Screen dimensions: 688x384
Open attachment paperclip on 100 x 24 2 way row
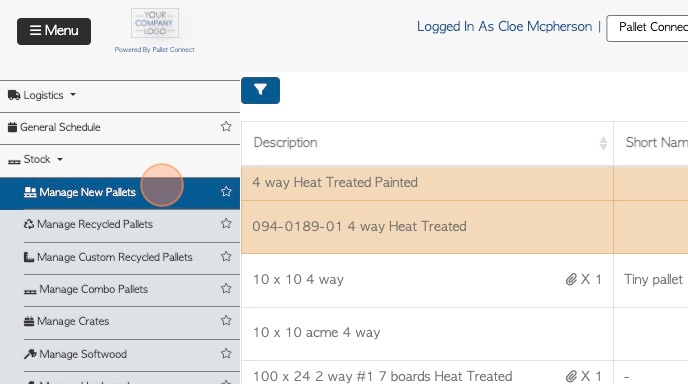571,376
